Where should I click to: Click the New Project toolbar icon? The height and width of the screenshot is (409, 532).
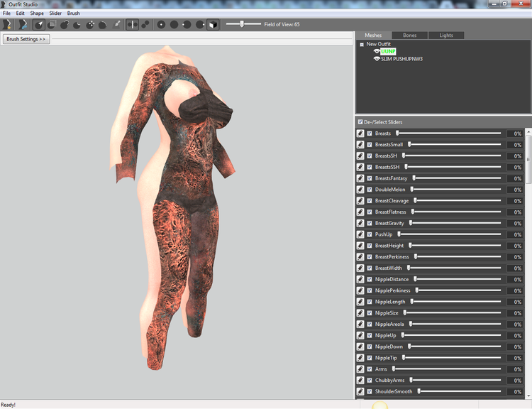7,24
